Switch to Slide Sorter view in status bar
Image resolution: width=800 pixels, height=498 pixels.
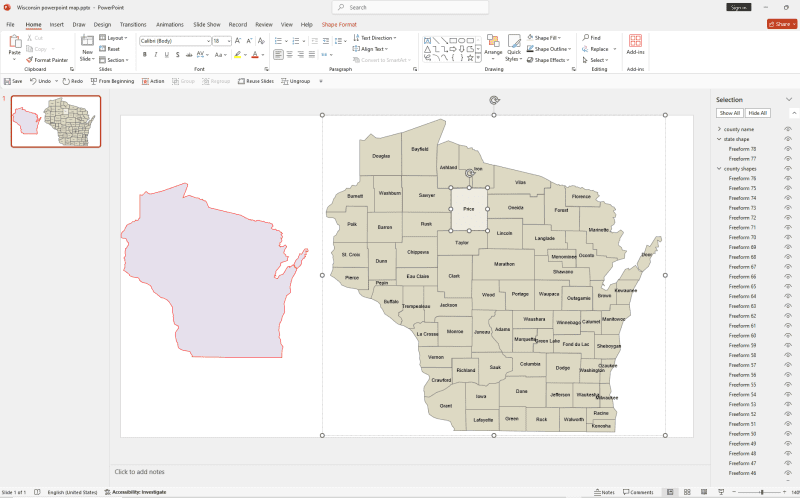point(687,492)
